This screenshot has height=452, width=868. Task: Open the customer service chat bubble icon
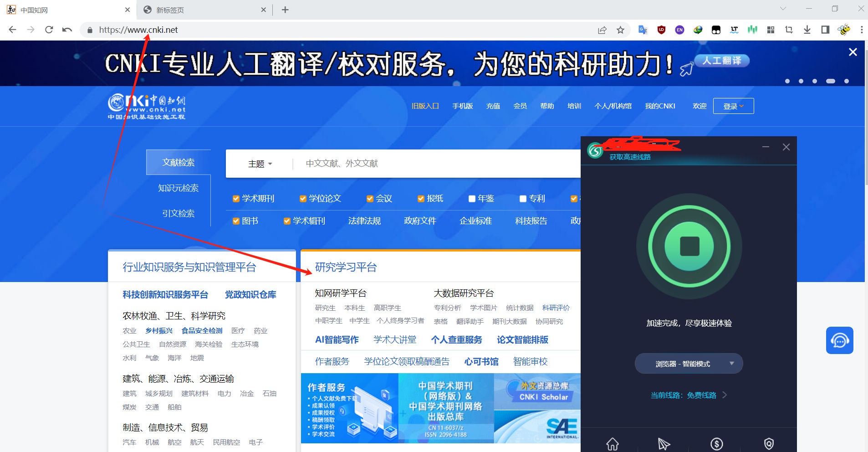pos(840,340)
